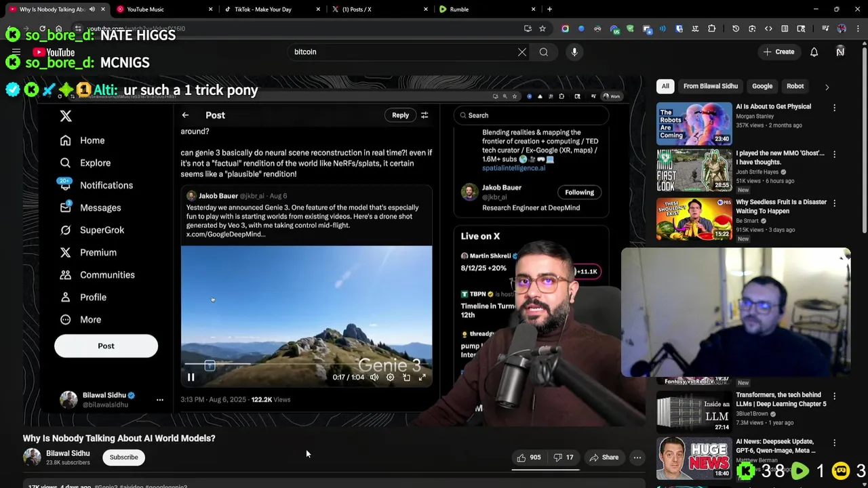
Task: Open the YouTube home logo
Action: tap(53, 52)
